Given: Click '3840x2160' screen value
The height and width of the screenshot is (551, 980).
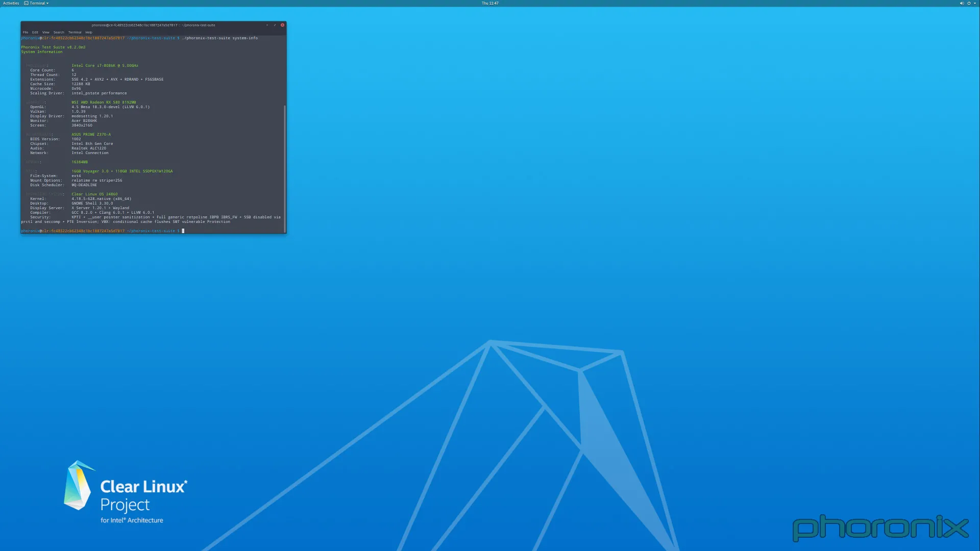Looking at the screenshot, I should 82,125.
